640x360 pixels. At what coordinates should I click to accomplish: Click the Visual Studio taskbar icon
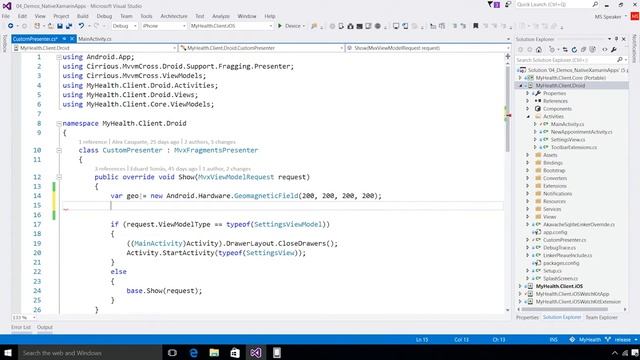coord(256,353)
